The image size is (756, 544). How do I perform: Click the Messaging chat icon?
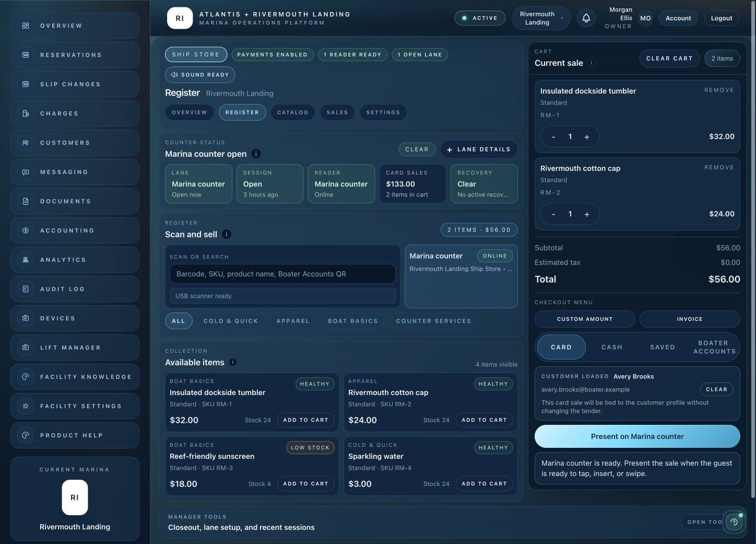tap(26, 172)
